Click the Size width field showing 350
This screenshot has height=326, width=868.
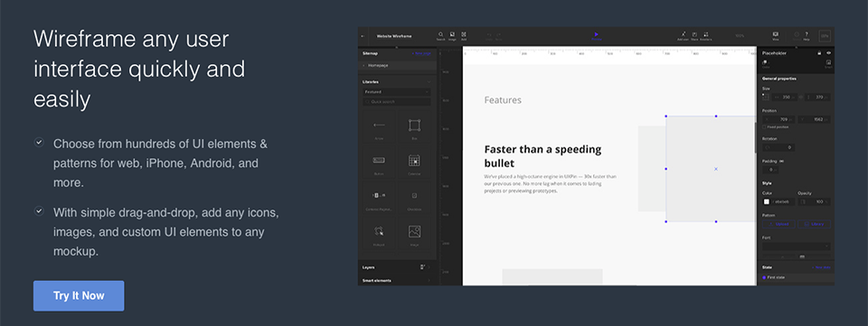(x=785, y=98)
